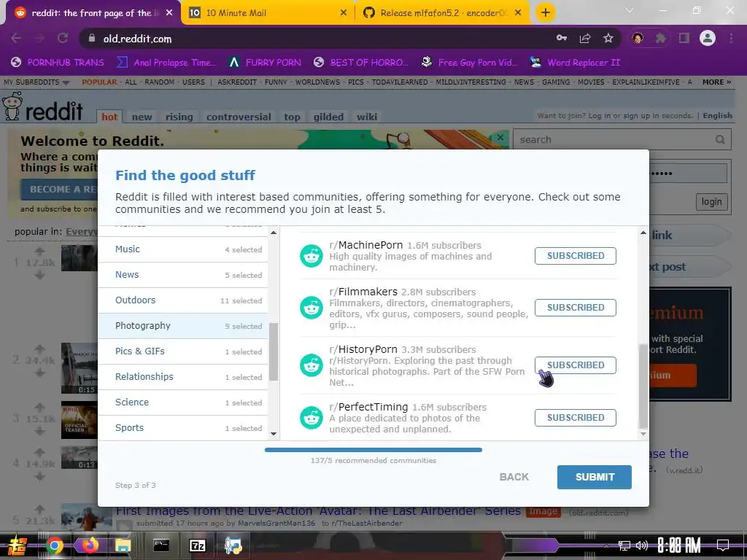Click the r/PerfectTiming community avatar icon
Image resolution: width=747 pixels, height=560 pixels.
tap(311, 418)
